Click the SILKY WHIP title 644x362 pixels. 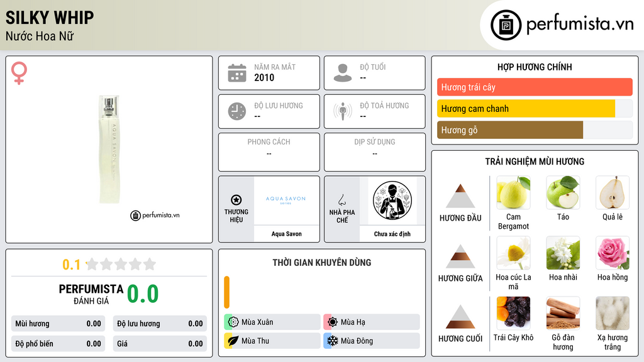(x=50, y=18)
